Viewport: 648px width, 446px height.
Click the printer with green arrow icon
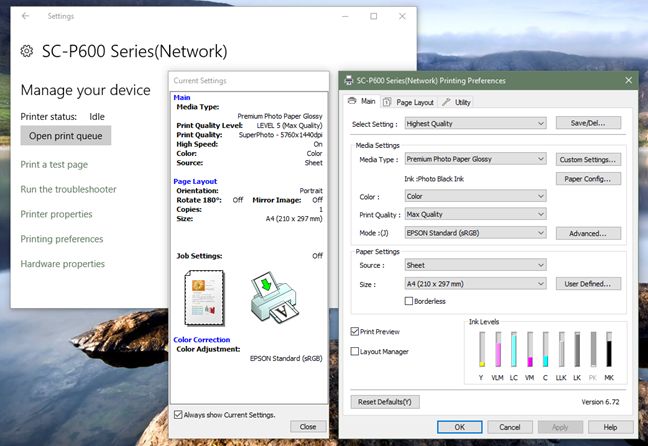[x=274, y=297]
